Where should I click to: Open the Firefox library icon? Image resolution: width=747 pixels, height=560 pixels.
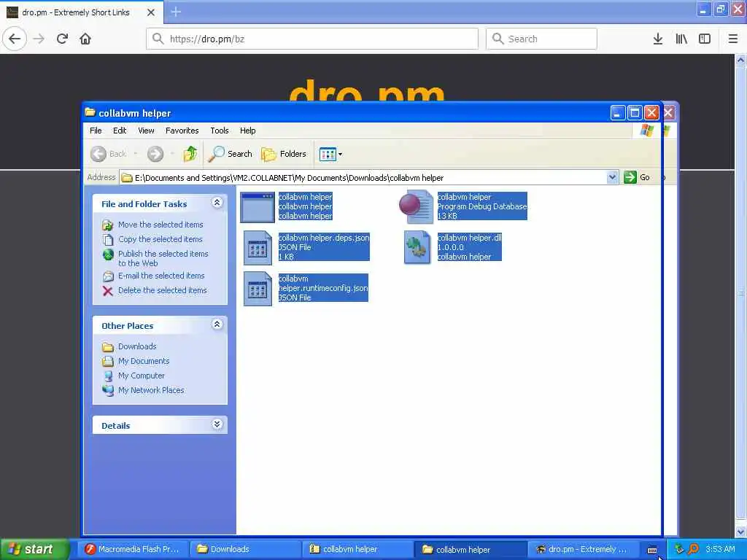681,39
